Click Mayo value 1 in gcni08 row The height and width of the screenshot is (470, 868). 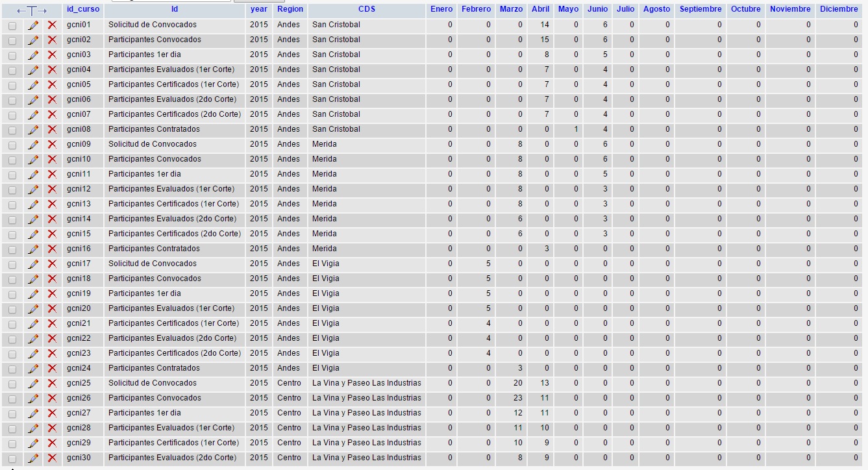click(576, 129)
